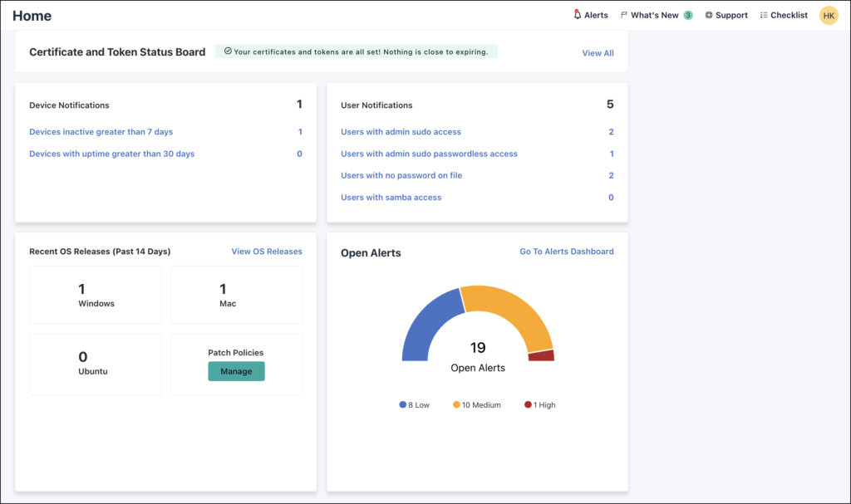Screen dimensions: 851x504
Task: Go To Alerts Dashboard
Action: [566, 251]
